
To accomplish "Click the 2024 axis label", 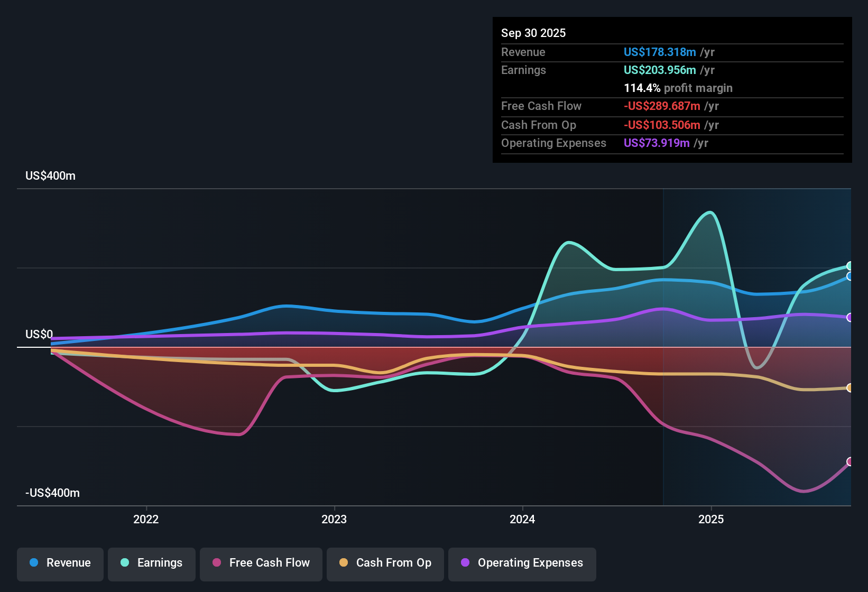I will tap(522, 520).
